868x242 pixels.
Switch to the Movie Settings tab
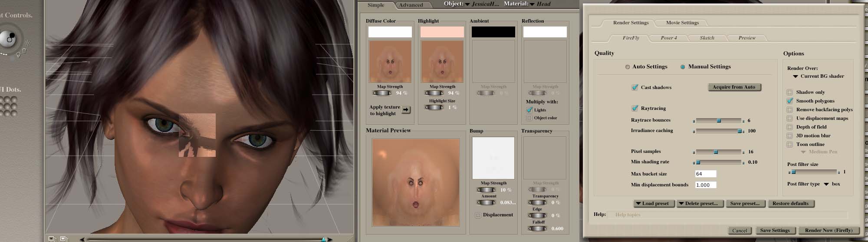coord(682,23)
